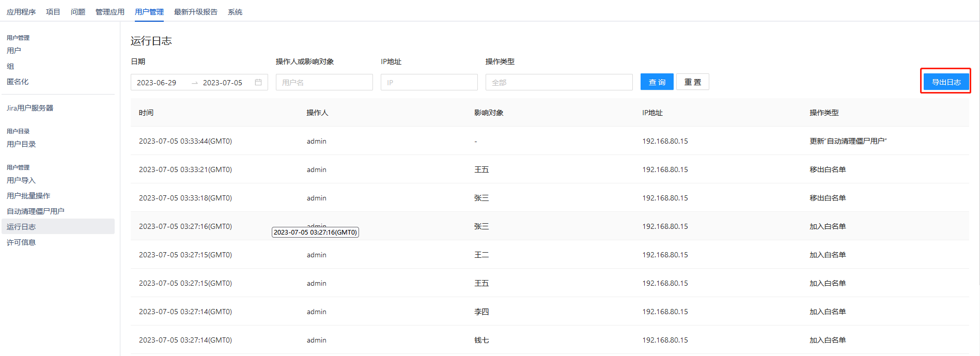This screenshot has height=356, width=980.
Task: Click the 重置 reset button
Action: [692, 82]
